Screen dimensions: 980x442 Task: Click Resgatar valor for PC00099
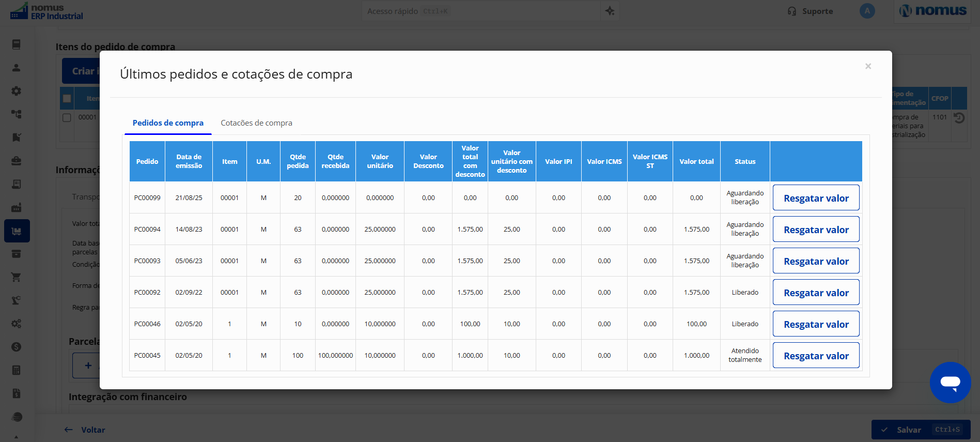tap(816, 198)
